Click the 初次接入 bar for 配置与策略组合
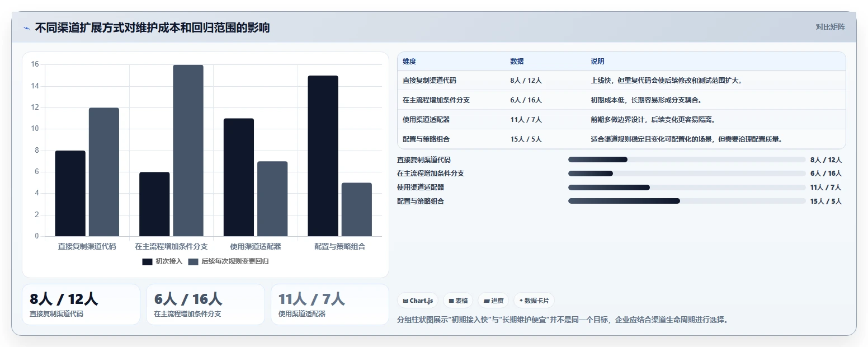 [323, 156]
